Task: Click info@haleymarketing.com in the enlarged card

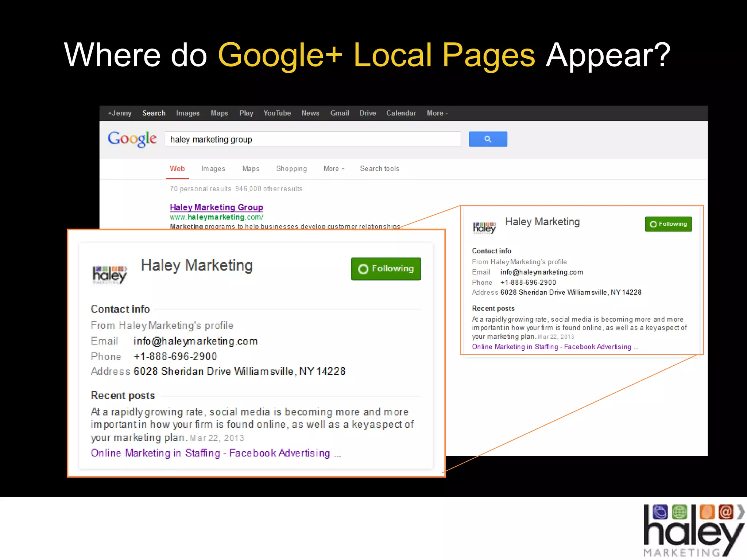Action: tap(196, 341)
